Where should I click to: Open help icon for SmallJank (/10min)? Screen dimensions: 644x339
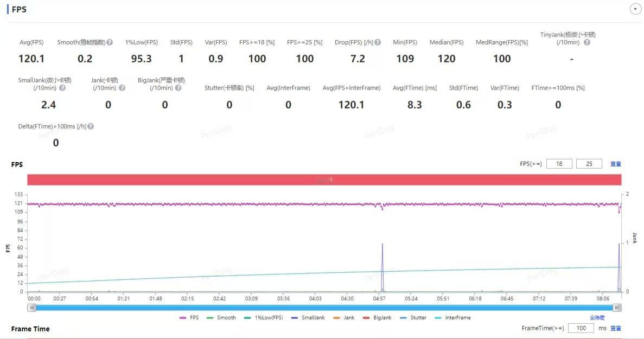tap(62, 88)
